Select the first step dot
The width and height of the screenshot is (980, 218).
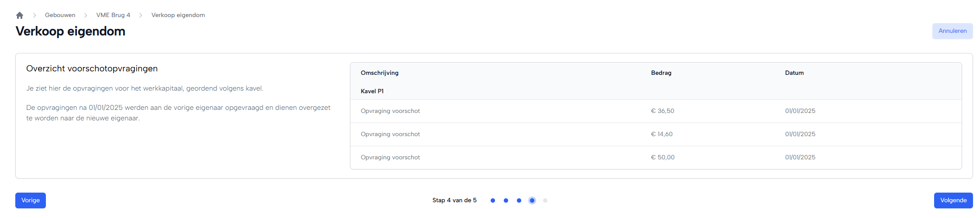[x=493, y=200]
